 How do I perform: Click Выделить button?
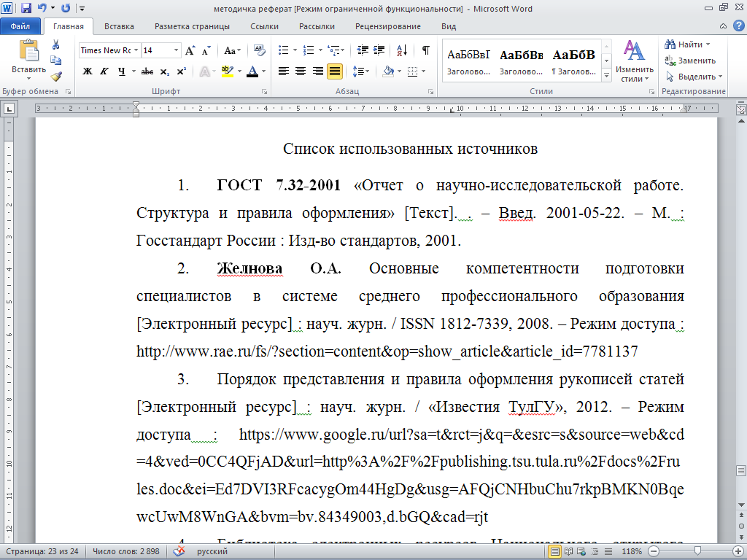point(694,77)
